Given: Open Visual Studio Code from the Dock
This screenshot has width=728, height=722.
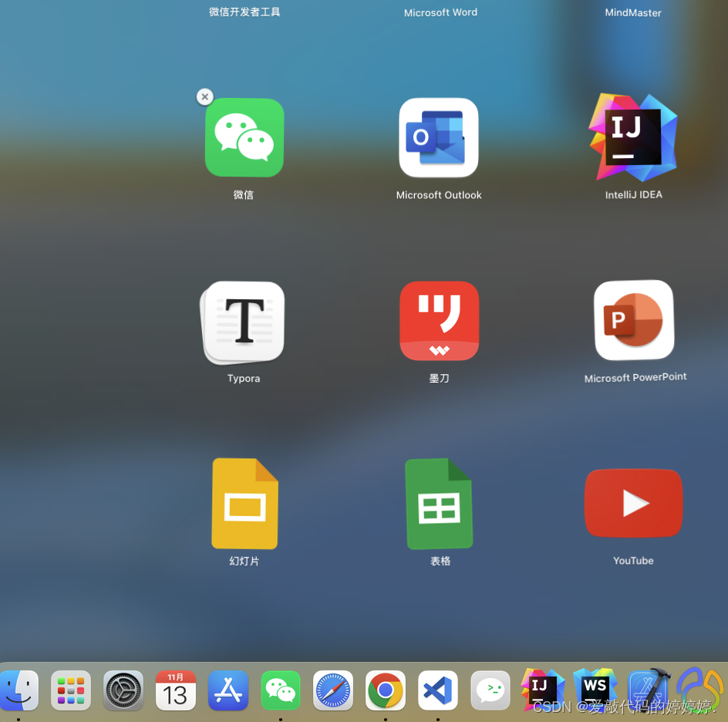Looking at the screenshot, I should [438, 690].
